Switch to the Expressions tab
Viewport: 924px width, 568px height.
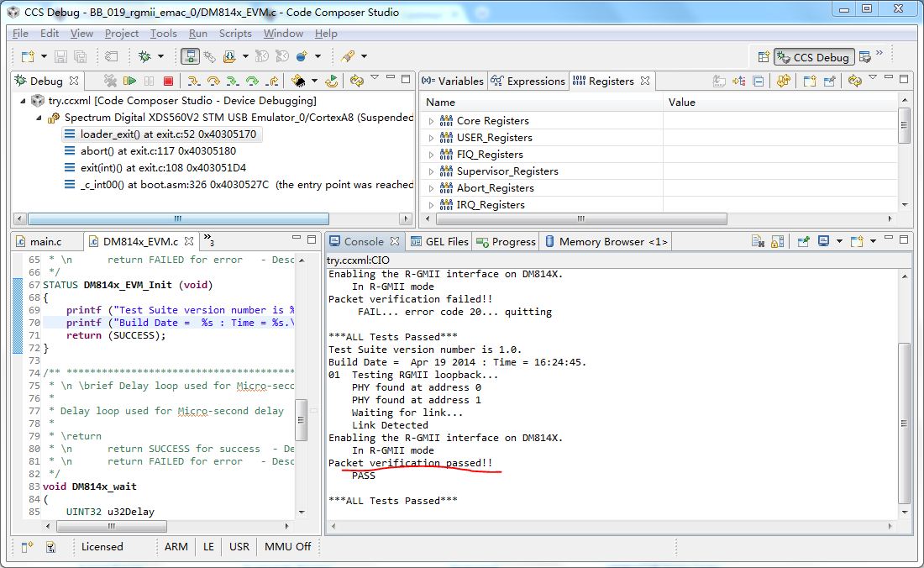[x=528, y=81]
